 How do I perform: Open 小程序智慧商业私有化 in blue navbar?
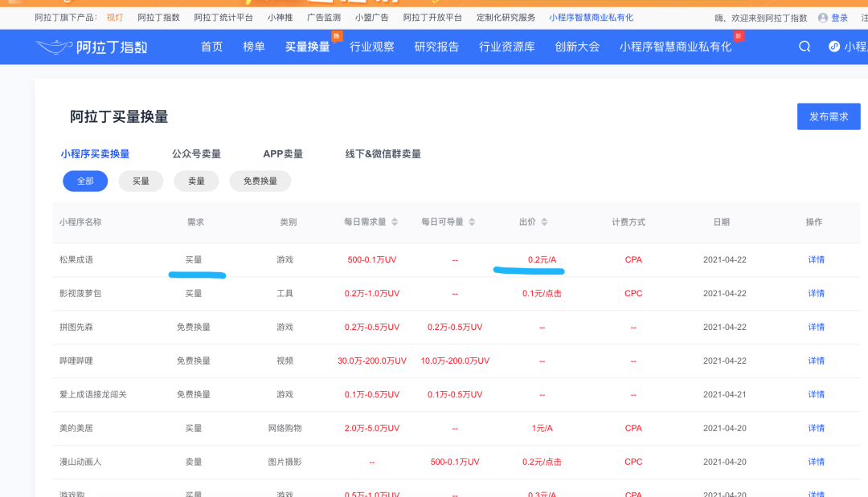675,47
